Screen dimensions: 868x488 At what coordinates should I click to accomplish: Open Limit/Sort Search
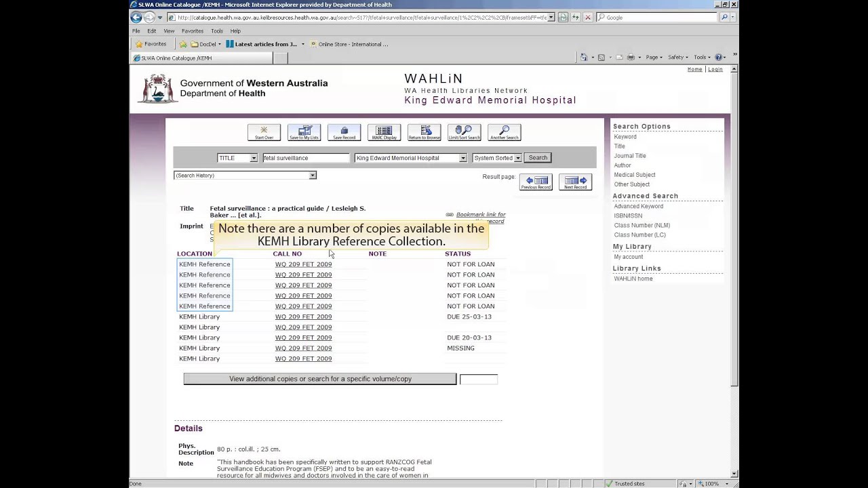coord(464,132)
